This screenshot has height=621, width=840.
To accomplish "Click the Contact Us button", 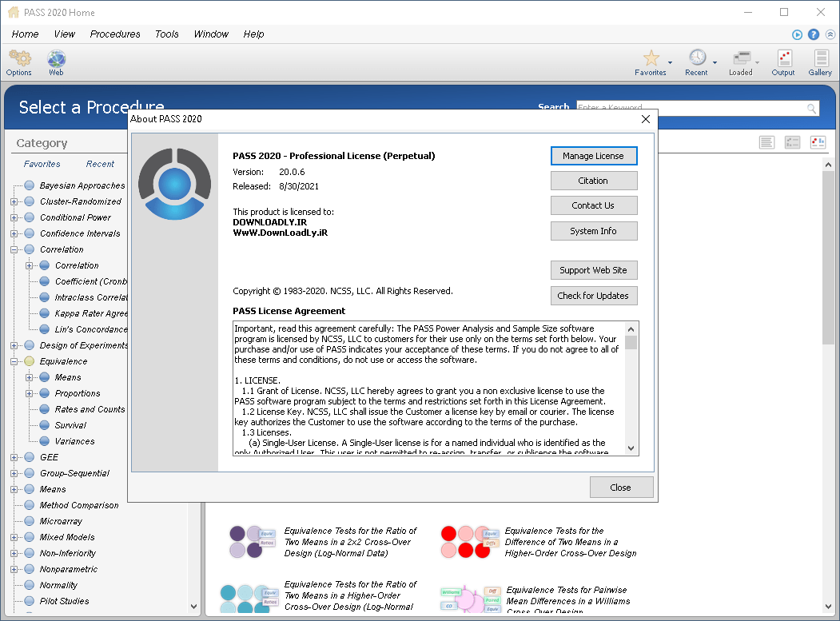I will pyautogui.click(x=594, y=205).
